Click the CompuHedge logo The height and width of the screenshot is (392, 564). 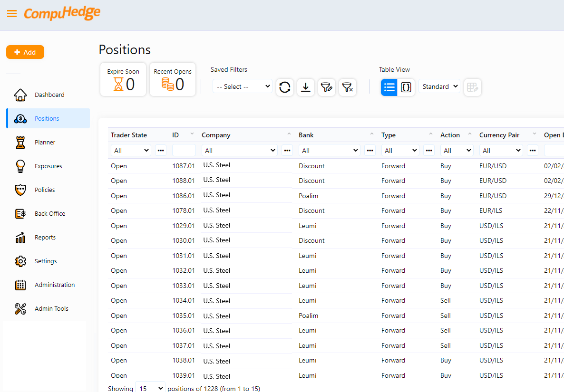point(62,13)
